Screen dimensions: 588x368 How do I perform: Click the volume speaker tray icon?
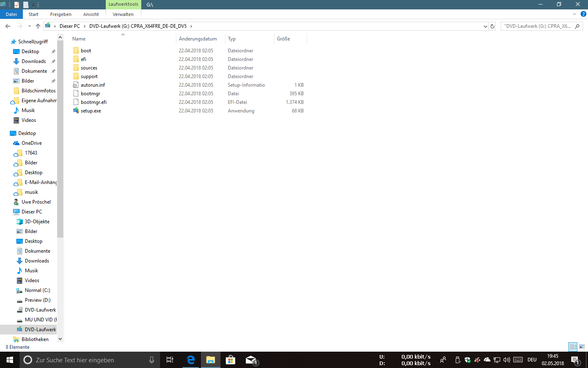click(x=507, y=360)
